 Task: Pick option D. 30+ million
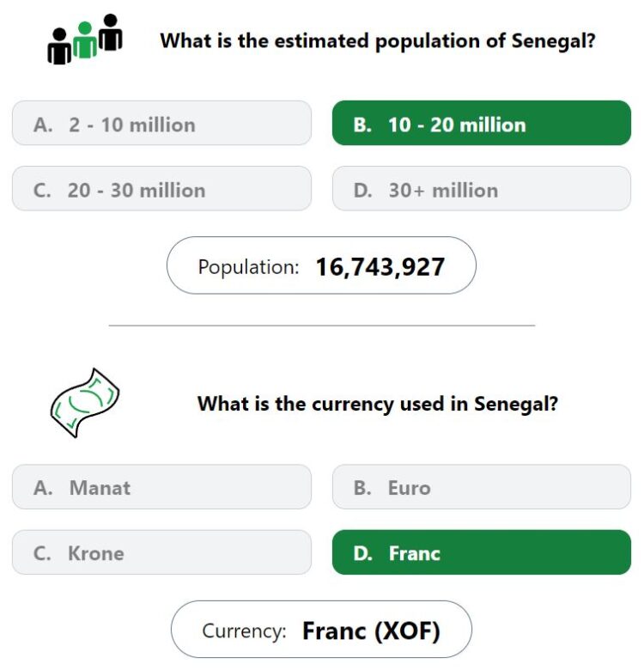pos(481,189)
